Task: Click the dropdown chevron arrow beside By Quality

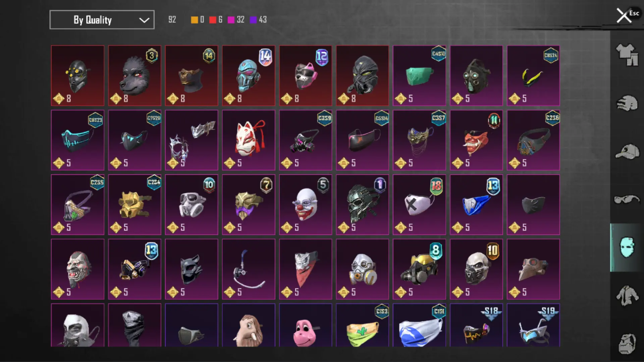Action: [x=144, y=20]
